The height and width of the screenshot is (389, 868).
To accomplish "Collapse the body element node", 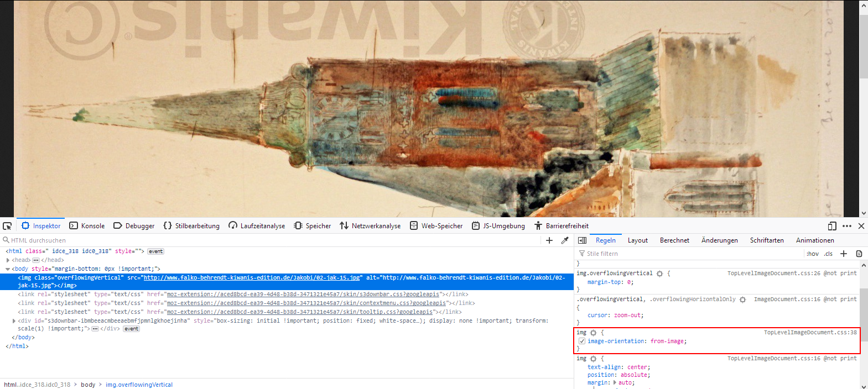I will coord(8,269).
